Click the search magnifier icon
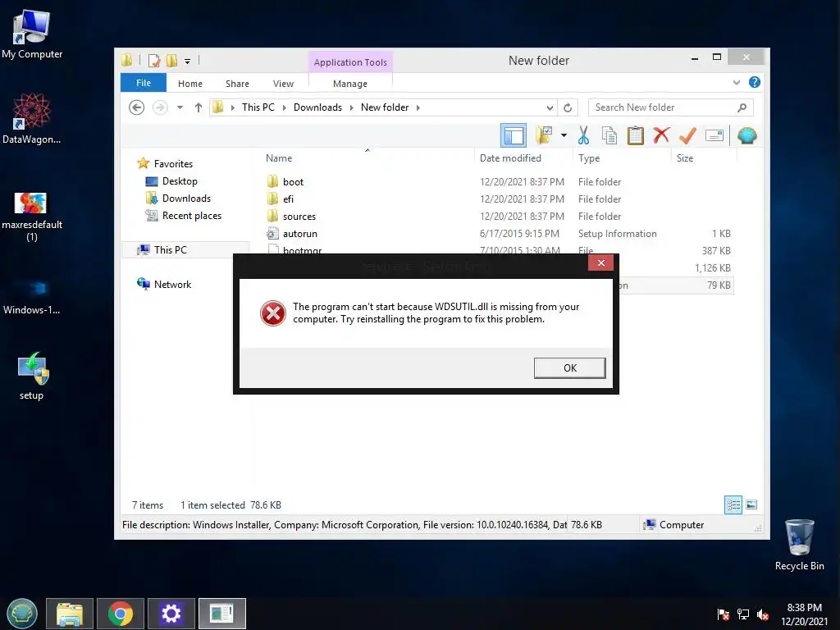Screen dimensions: 840x630 click(742, 107)
